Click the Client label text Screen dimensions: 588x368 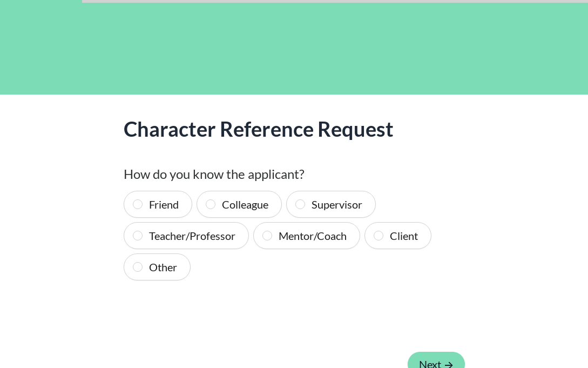tap(403, 236)
